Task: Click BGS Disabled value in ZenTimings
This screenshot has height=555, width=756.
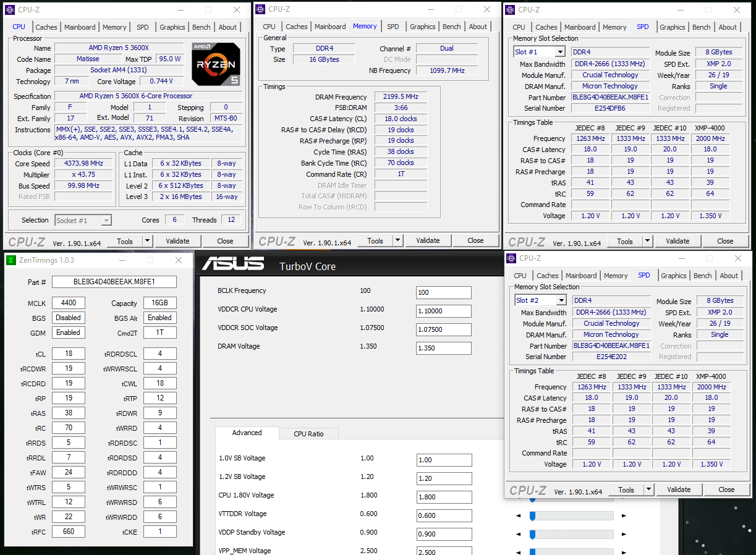Action: click(69, 318)
